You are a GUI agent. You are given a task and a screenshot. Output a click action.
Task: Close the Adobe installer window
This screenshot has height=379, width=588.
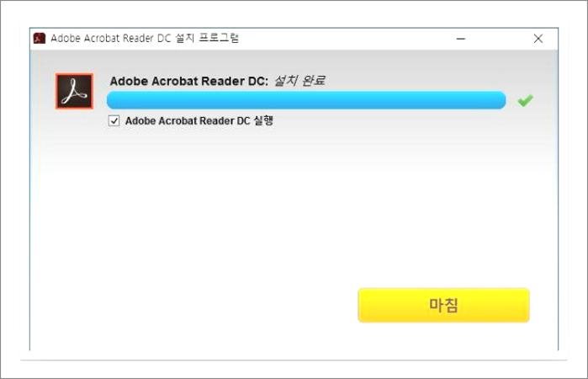538,38
